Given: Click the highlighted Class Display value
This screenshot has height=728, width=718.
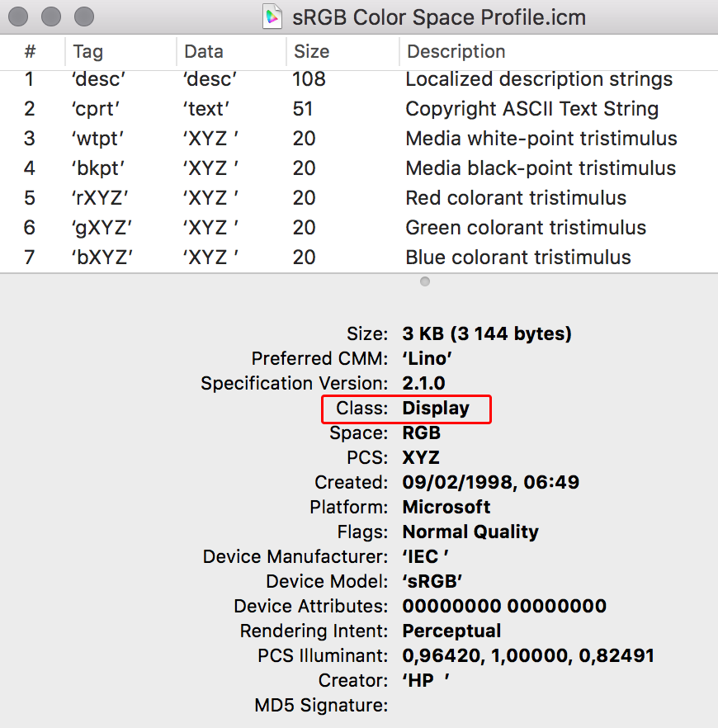Looking at the screenshot, I should (x=436, y=408).
